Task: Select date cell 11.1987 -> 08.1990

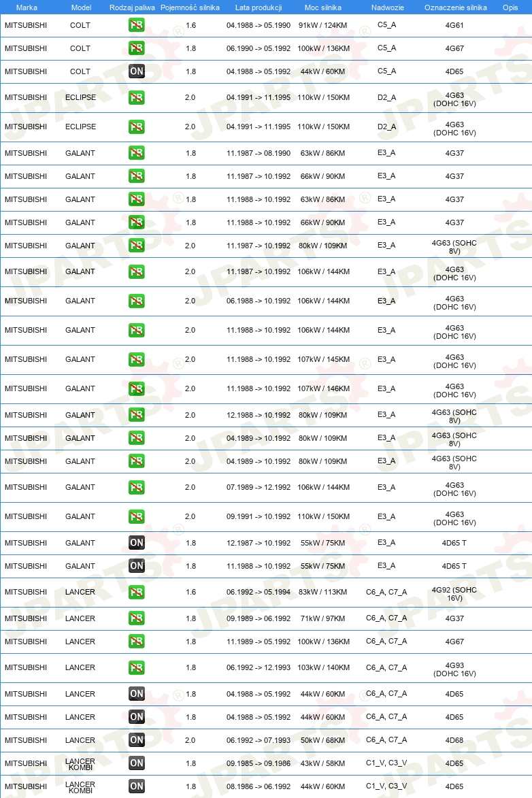Action: [x=259, y=153]
